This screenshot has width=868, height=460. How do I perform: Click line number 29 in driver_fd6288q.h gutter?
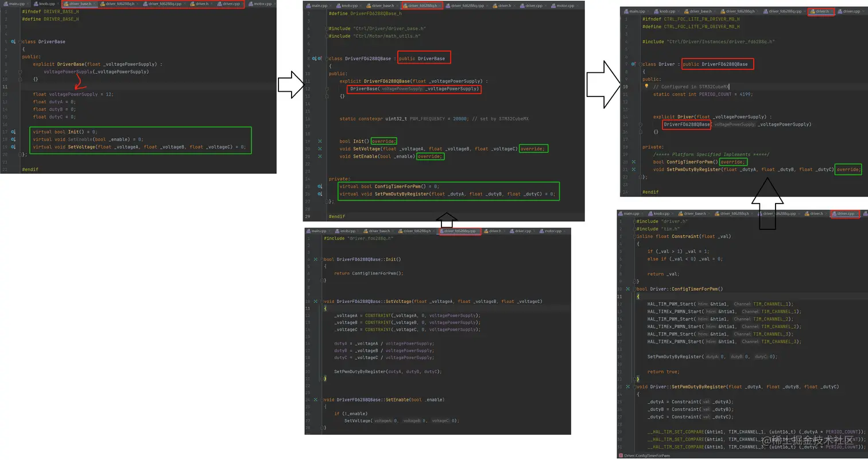(x=308, y=216)
